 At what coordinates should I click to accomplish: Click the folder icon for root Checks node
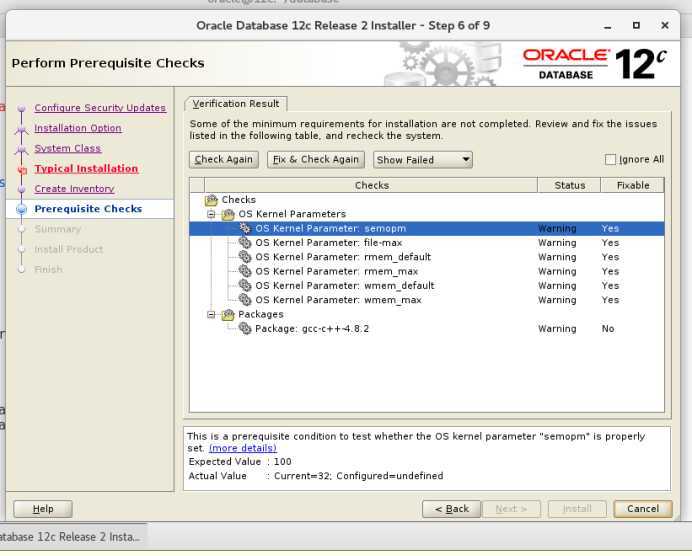pyautogui.click(x=211, y=200)
